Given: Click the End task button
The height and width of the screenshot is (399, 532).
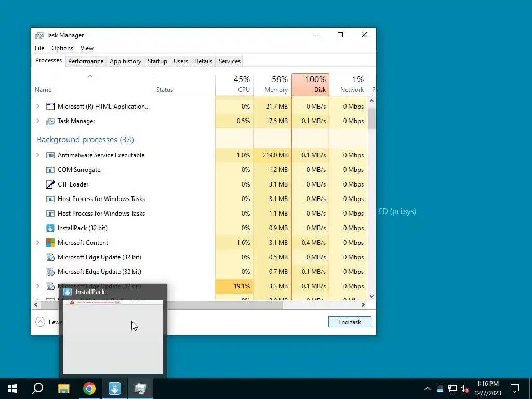Looking at the screenshot, I should coord(350,322).
